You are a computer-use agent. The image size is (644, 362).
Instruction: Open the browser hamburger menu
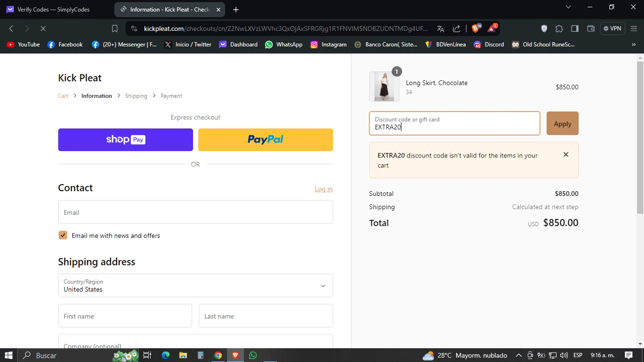pos(634,28)
